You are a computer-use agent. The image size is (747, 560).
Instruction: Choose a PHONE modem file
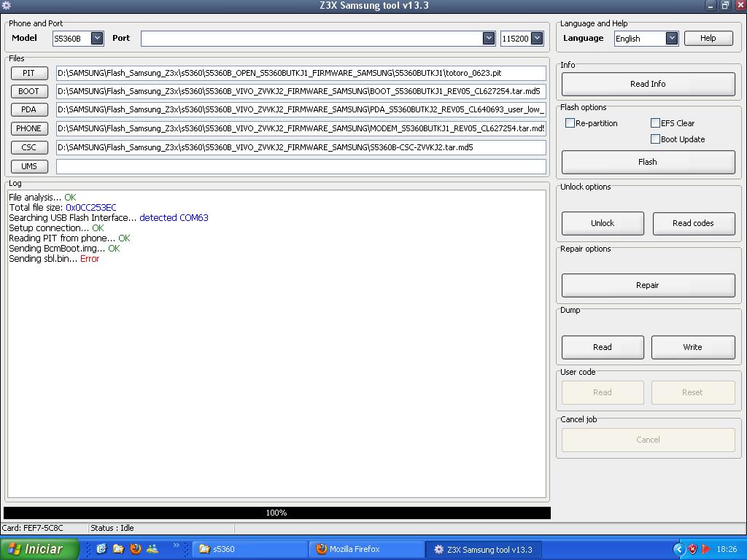coord(29,128)
